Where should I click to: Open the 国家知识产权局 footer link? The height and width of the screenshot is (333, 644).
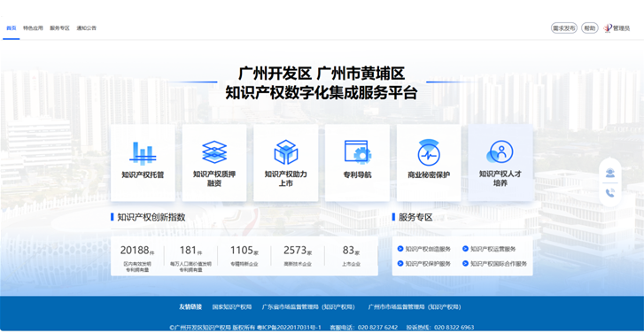(x=232, y=306)
